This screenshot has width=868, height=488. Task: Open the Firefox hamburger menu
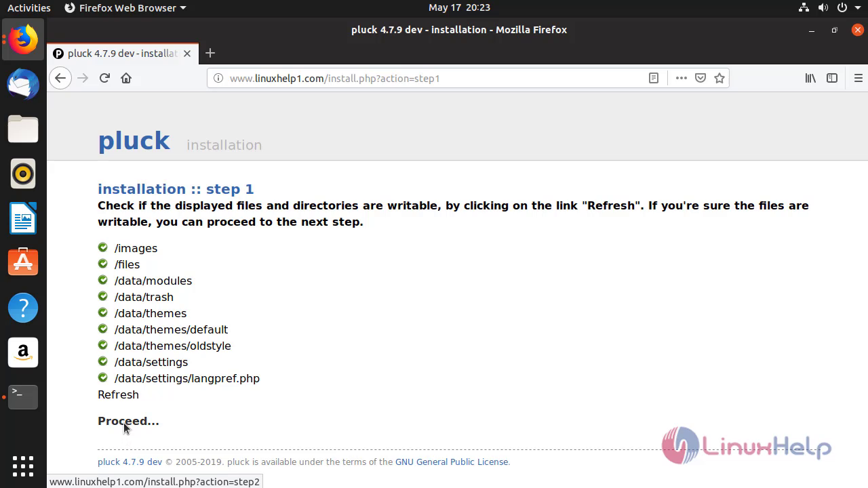859,78
